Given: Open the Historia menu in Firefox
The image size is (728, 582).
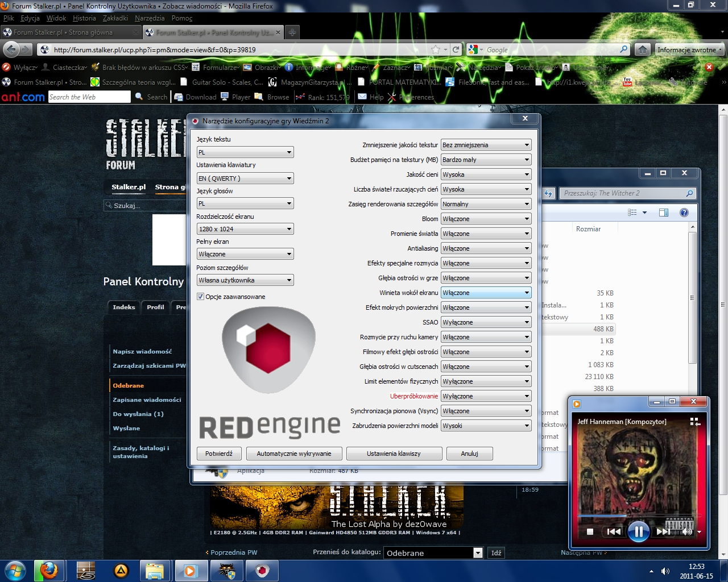Looking at the screenshot, I should pyautogui.click(x=84, y=18).
